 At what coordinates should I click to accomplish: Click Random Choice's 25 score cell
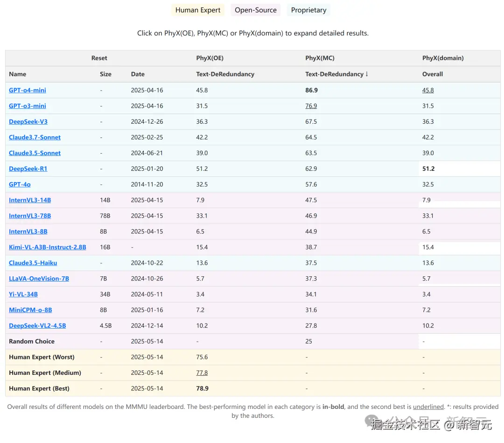pyautogui.click(x=308, y=342)
